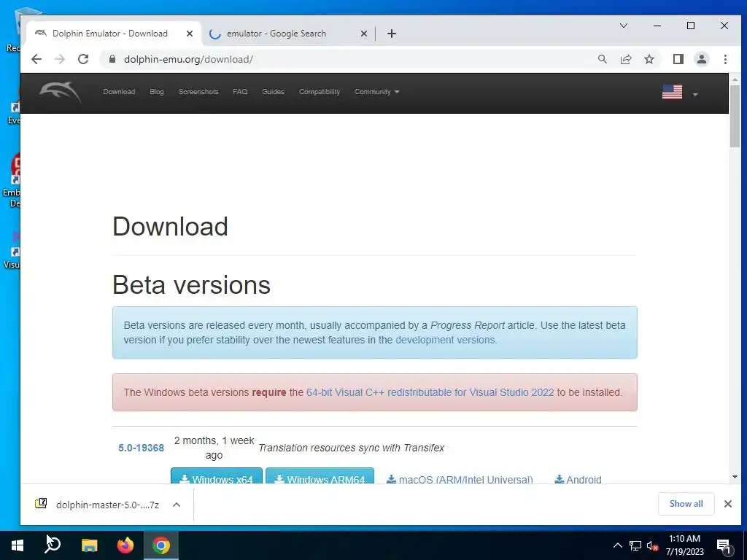Click the browser forward arrow

[x=60, y=59]
